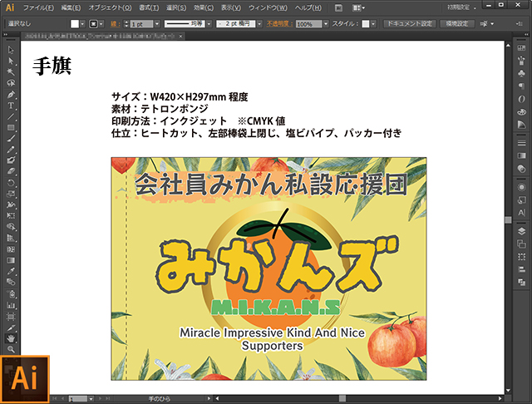The image size is (532, 404).
Task: Open the ファイル menu
Action: (38, 7)
